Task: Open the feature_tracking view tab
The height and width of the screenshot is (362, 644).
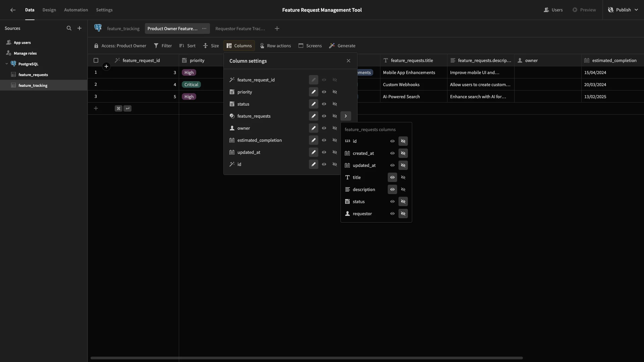Action: coord(123,28)
